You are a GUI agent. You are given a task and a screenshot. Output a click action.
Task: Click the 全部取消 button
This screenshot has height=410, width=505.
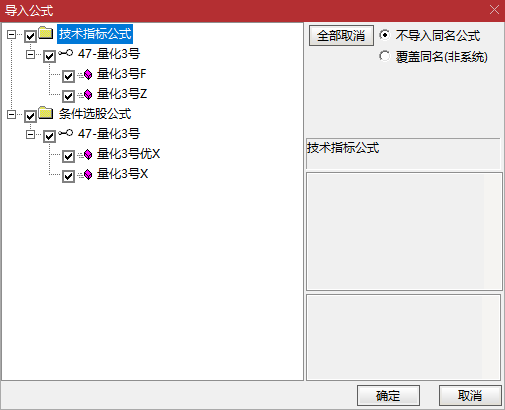pos(341,36)
